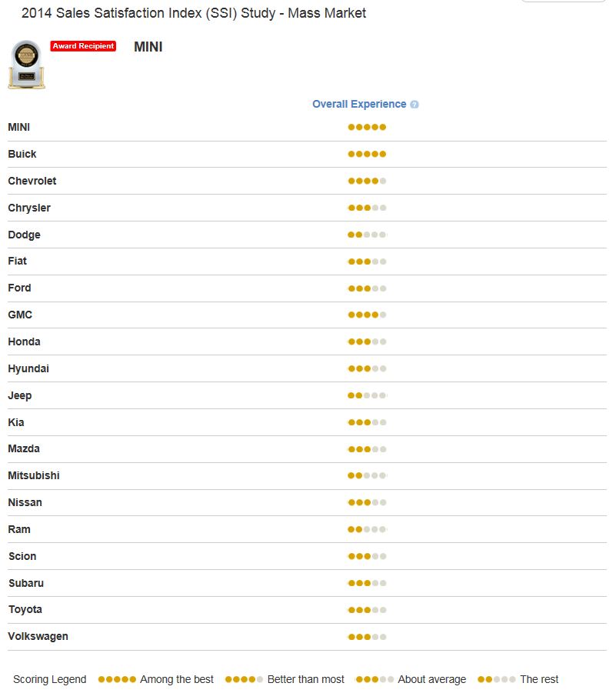Click Dodge's two-circle rating
This screenshot has height=693, width=616.
[367, 235]
